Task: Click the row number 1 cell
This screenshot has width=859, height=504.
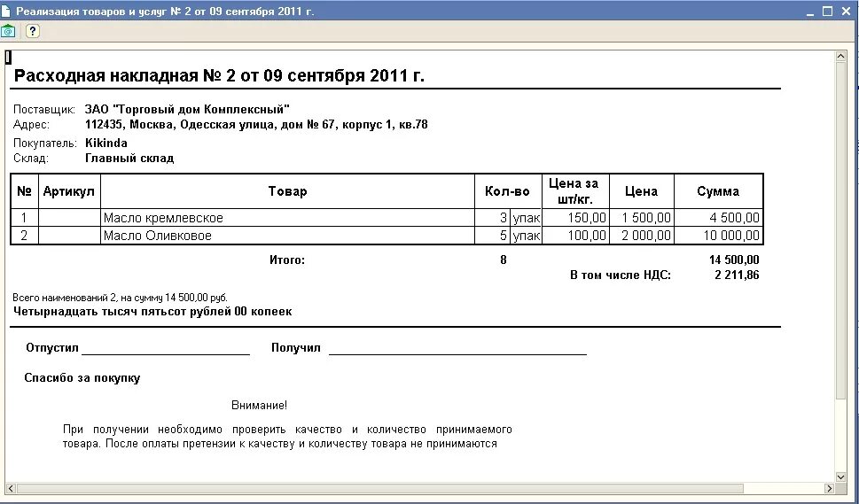Action: [24, 218]
